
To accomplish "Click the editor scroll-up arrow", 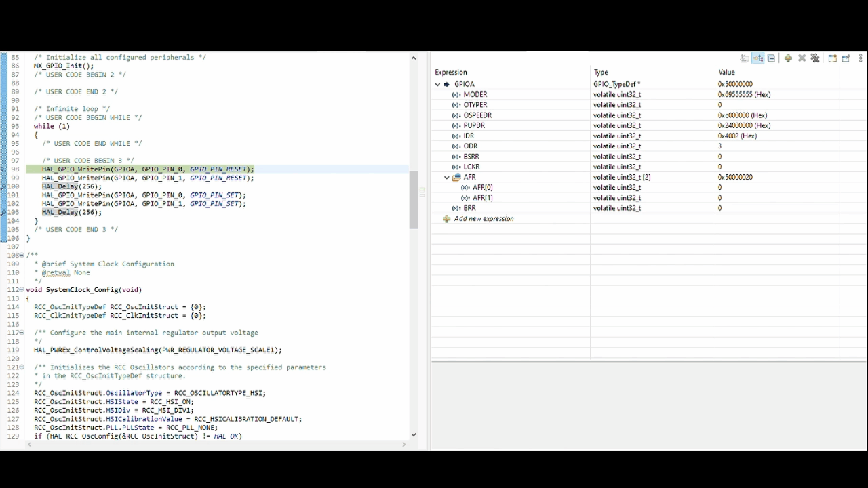I will 414,58.
